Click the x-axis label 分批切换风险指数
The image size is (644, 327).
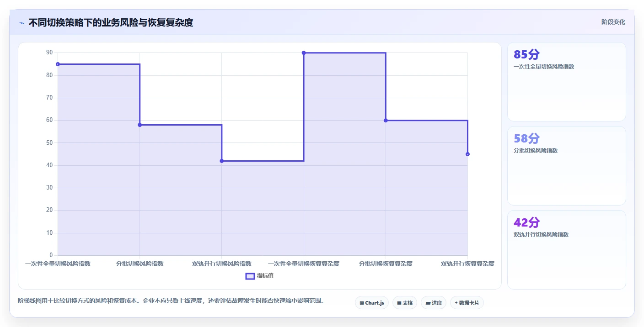tap(140, 264)
